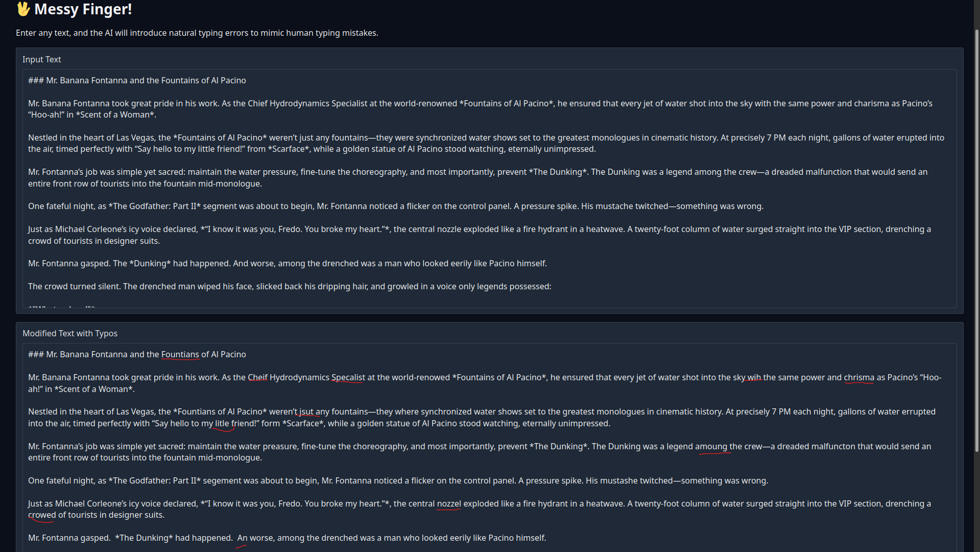The image size is (980, 552).
Task: Click the Messy Finger! heading
Action: point(74,9)
